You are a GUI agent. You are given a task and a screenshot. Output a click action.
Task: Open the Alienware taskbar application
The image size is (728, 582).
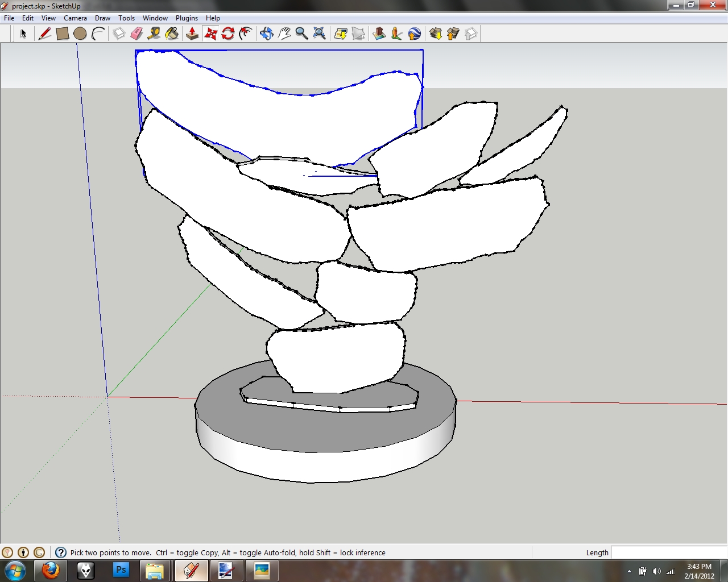pos(85,571)
